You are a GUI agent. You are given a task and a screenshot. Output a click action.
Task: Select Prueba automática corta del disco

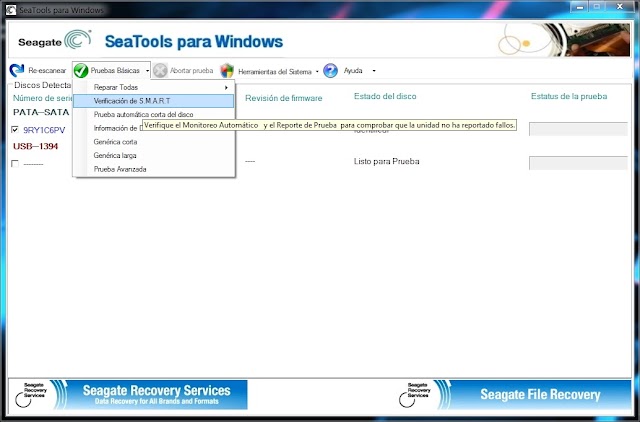click(153, 115)
